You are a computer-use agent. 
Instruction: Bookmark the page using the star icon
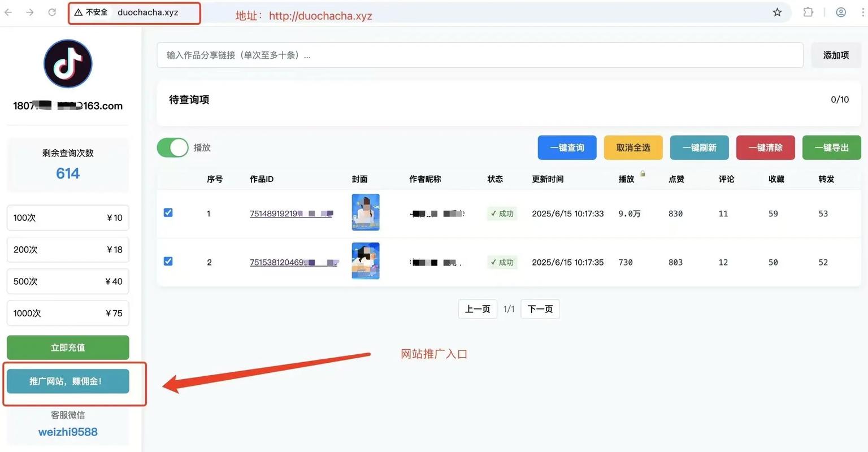778,11
